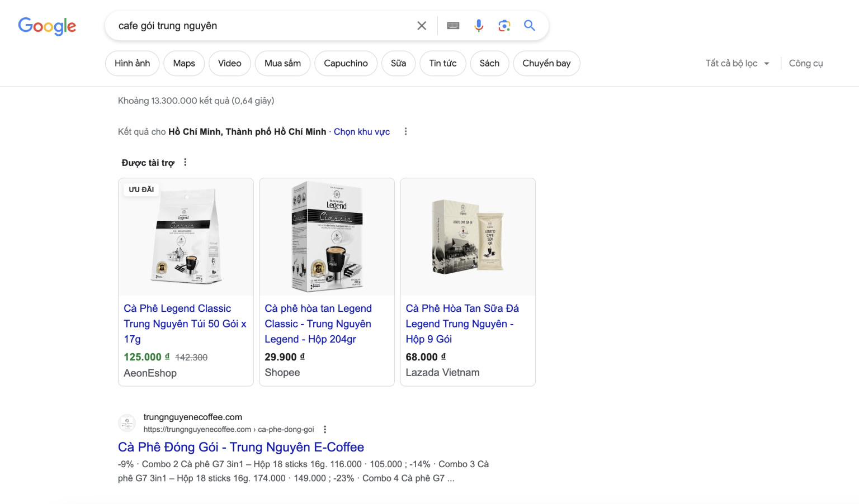Filter results by 'Capuchino' chip
Viewport: 859px width, 504px height.
(346, 64)
